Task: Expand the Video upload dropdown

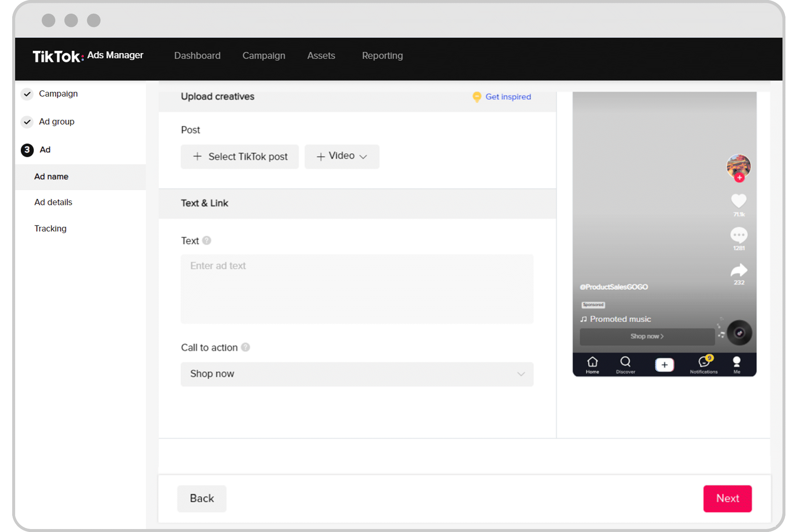Action: pyautogui.click(x=342, y=156)
